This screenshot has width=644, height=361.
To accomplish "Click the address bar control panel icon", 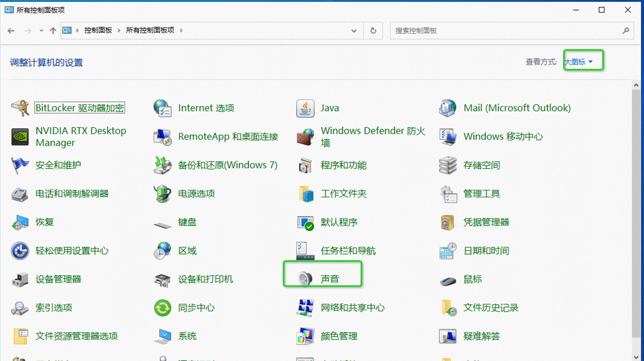I will pyautogui.click(x=67, y=30).
